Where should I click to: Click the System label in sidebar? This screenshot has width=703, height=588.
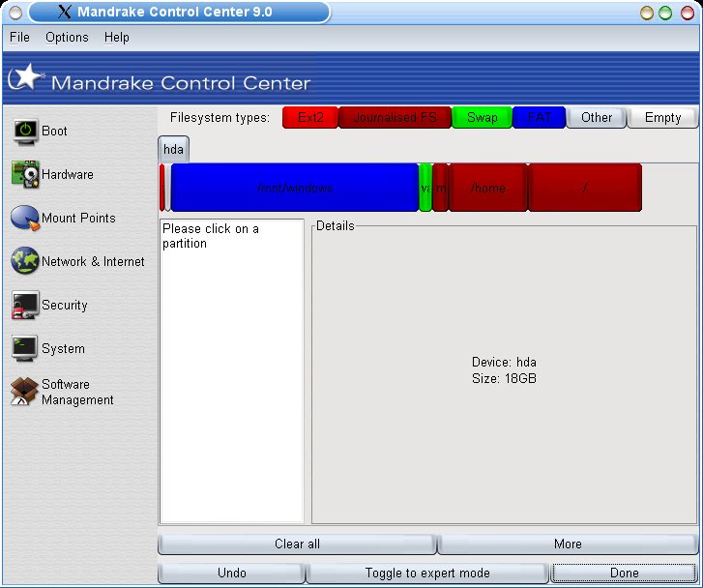tap(63, 348)
